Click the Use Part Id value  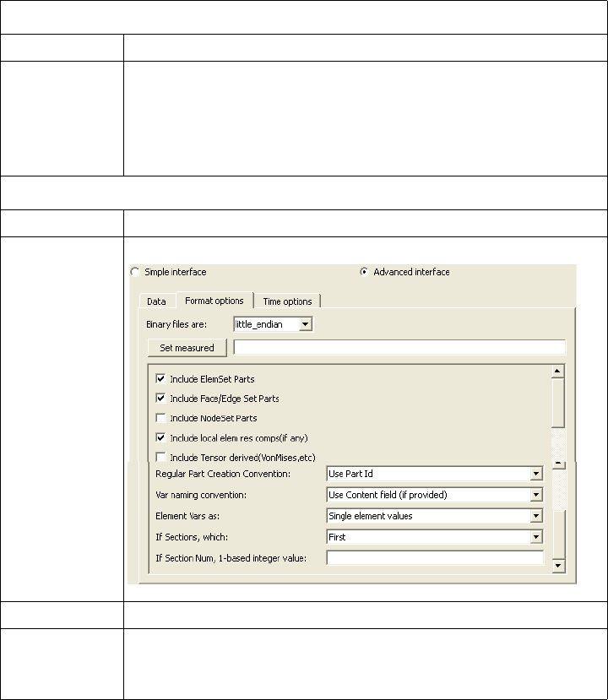click(x=350, y=474)
